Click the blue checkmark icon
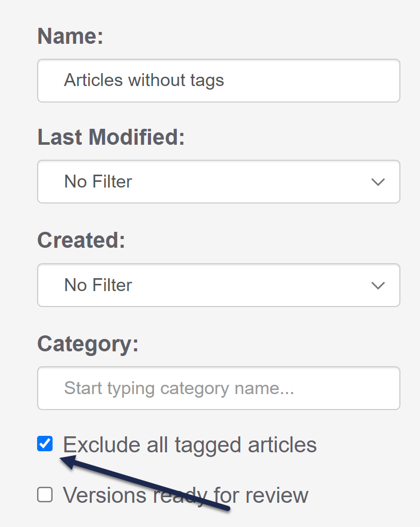 (x=45, y=444)
